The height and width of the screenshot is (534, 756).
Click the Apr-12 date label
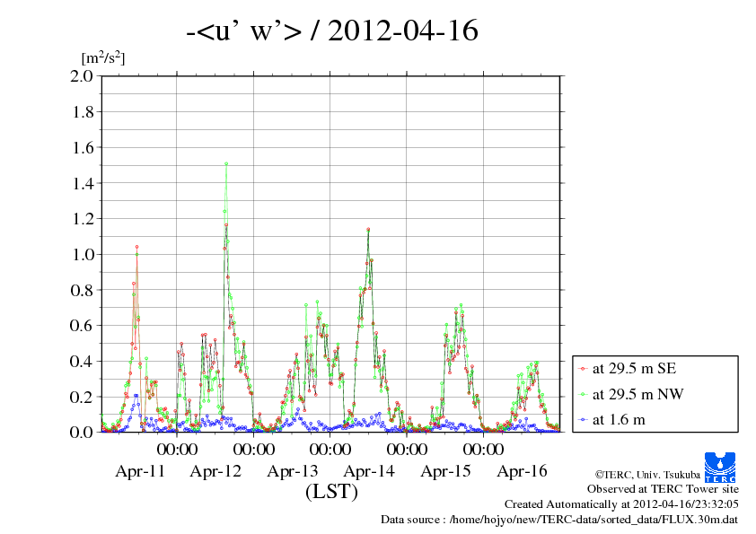click(215, 471)
